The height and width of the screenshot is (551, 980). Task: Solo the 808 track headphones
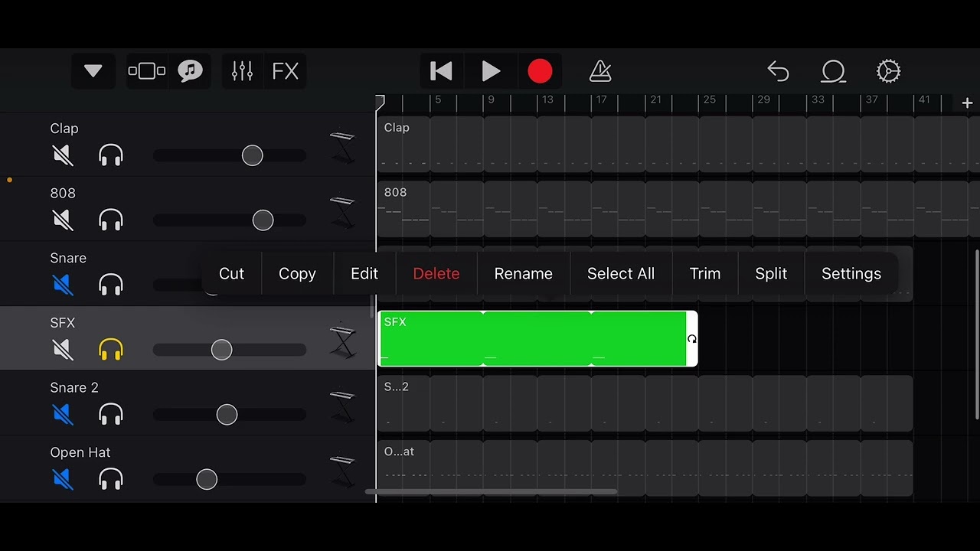pos(111,220)
